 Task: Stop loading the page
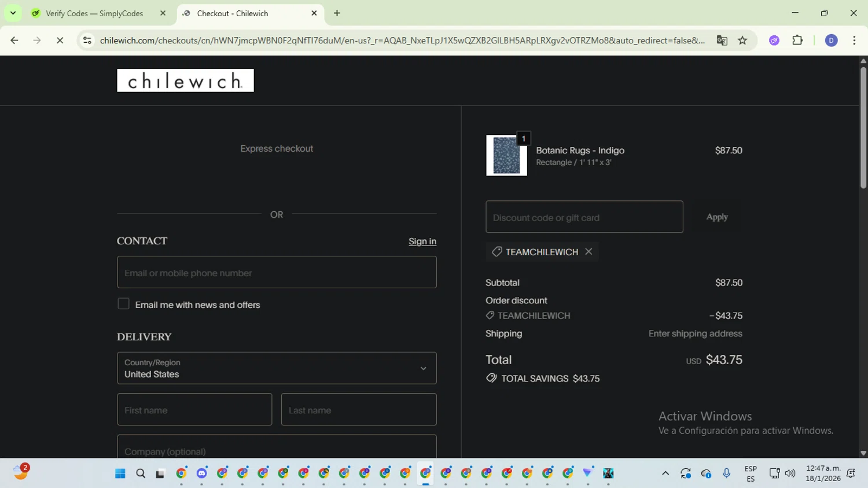(60, 41)
